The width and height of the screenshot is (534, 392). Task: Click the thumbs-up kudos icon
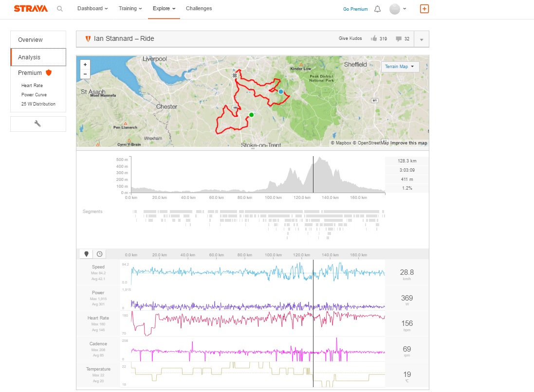click(x=374, y=39)
